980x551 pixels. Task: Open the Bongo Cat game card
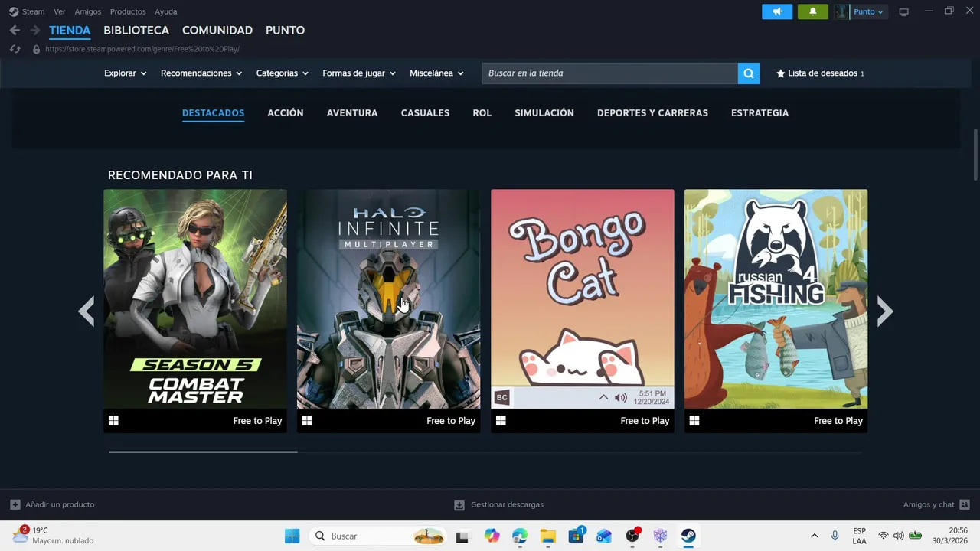coord(583,311)
